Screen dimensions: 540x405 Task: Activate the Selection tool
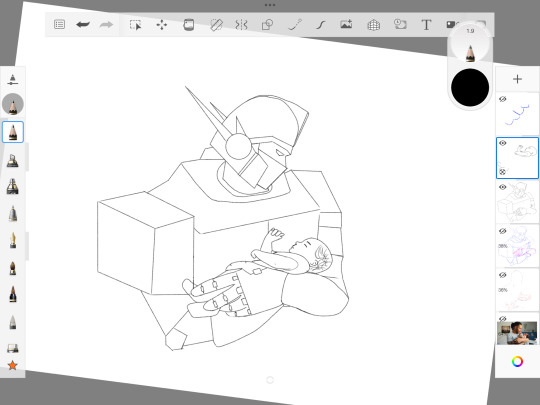click(135, 25)
